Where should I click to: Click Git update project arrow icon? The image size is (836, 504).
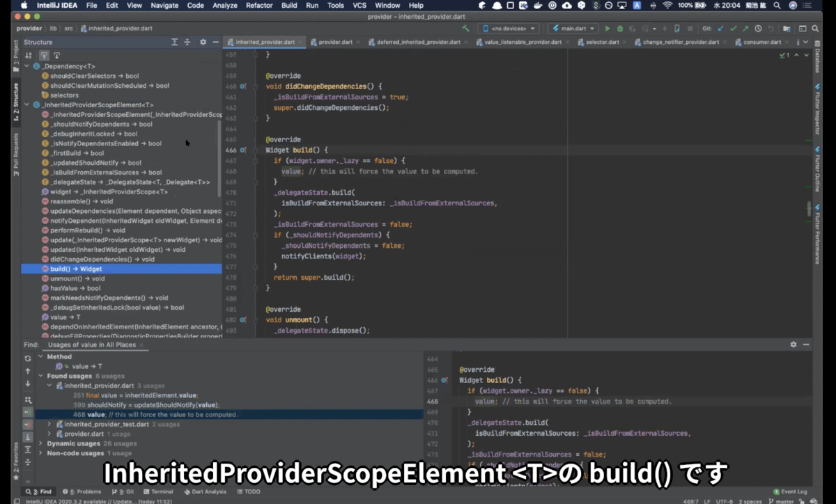(720, 29)
